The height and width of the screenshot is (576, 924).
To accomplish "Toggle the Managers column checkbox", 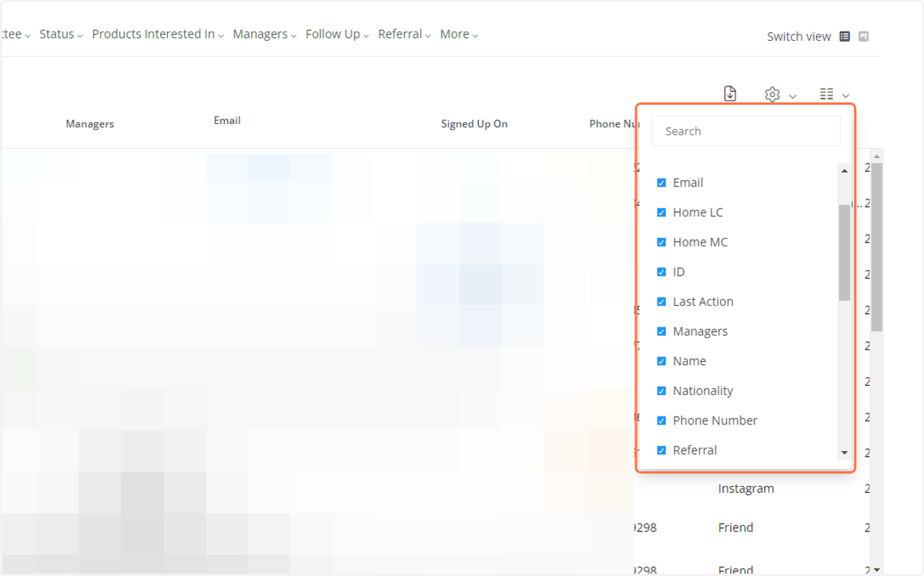I will click(661, 331).
